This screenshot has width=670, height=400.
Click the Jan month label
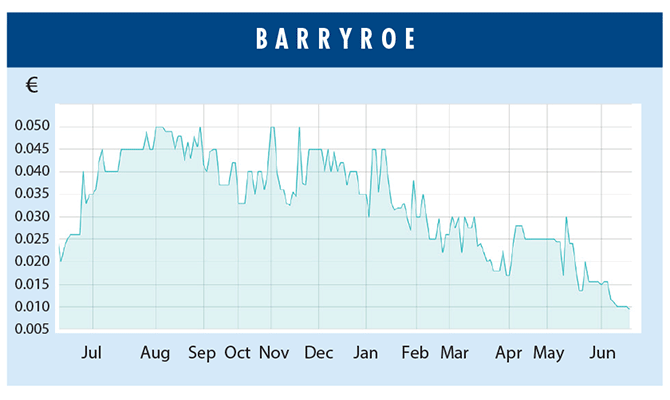click(365, 353)
